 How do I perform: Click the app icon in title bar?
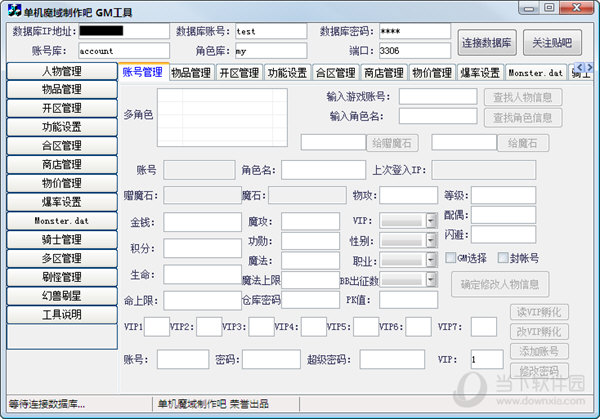15,10
